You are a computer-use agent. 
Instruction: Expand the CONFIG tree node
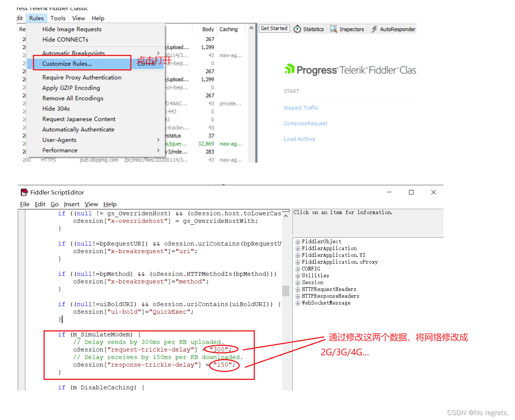tap(298, 269)
